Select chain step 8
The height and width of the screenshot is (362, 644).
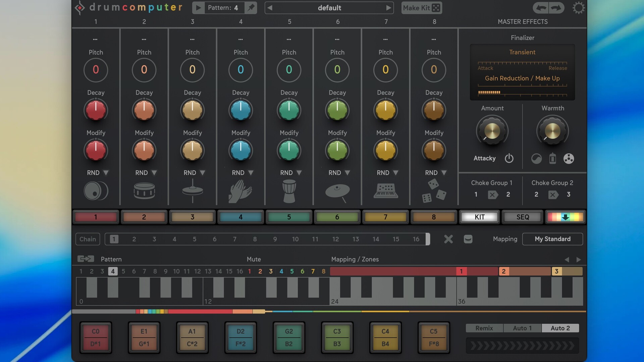pos(255,239)
